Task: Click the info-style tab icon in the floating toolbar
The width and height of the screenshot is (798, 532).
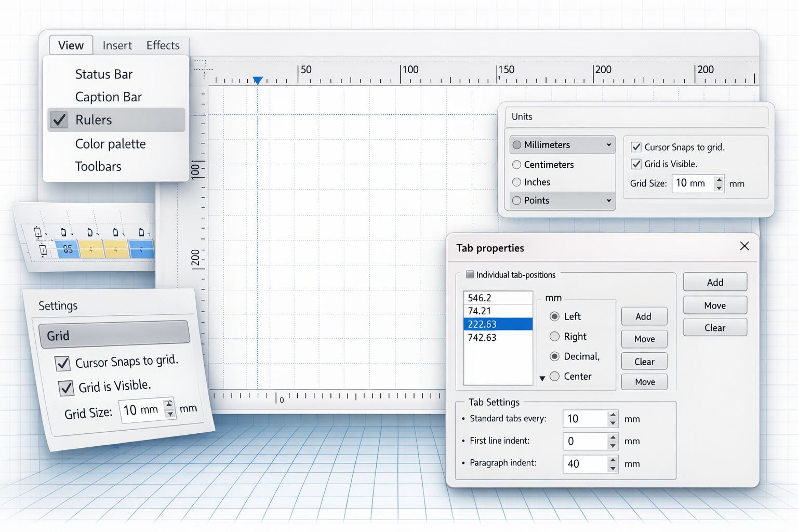Action: pyautogui.click(x=43, y=250)
